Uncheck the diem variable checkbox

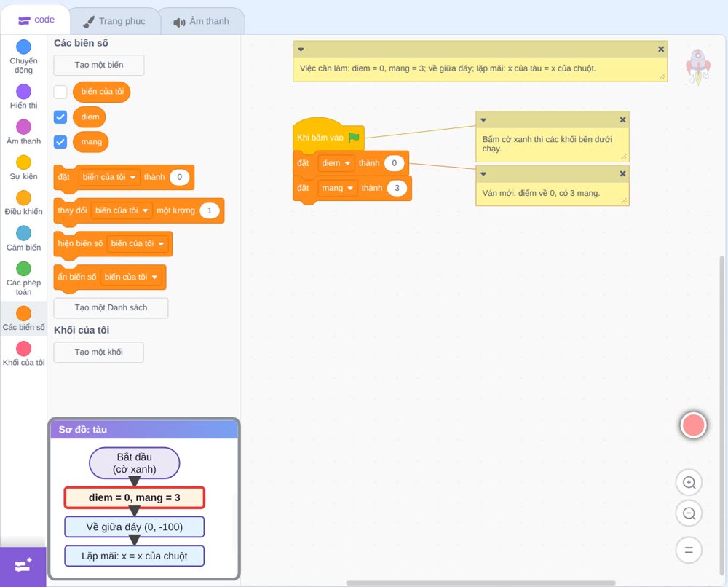[60, 117]
